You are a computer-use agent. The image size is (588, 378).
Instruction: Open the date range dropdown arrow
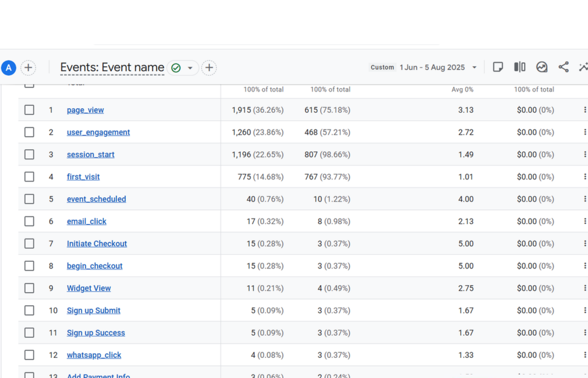[x=474, y=68]
